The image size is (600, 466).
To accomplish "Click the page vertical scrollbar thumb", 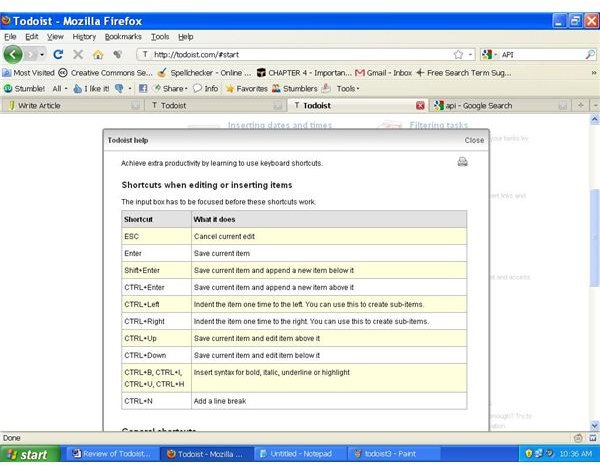I will coord(595,237).
